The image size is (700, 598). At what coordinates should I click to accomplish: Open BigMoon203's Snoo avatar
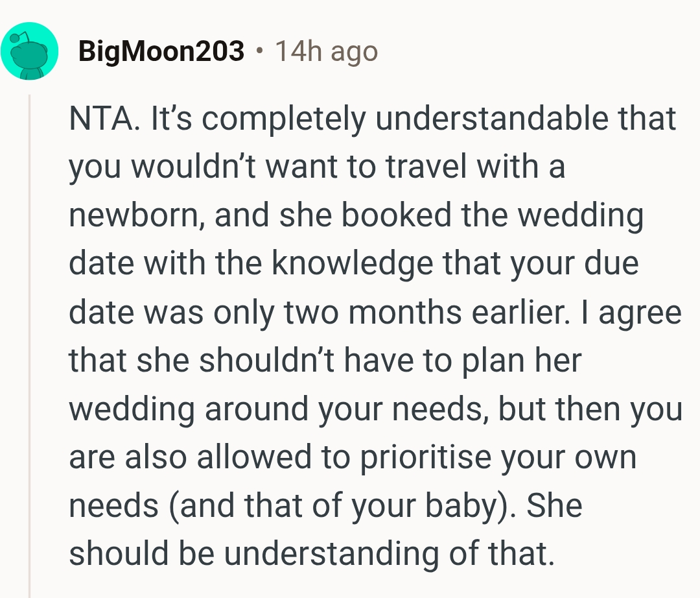click(30, 51)
